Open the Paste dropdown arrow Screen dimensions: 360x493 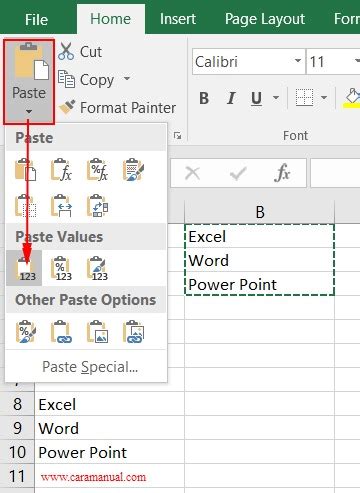click(x=29, y=111)
